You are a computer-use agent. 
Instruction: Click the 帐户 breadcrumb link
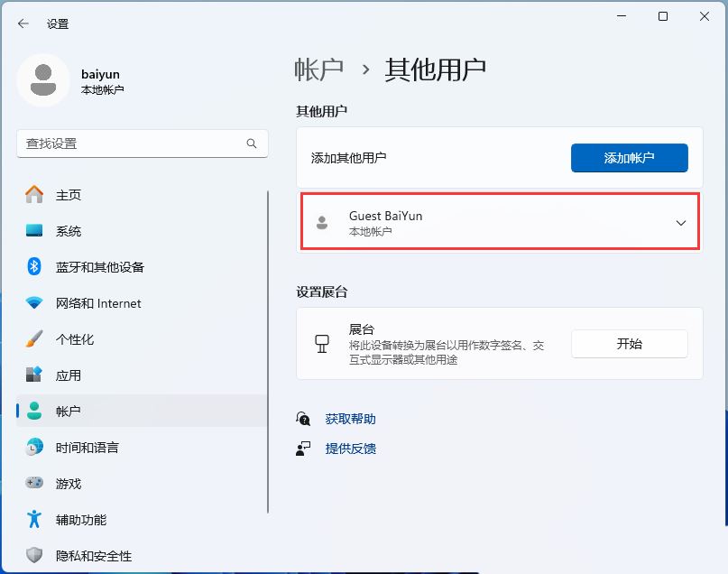tap(318, 69)
